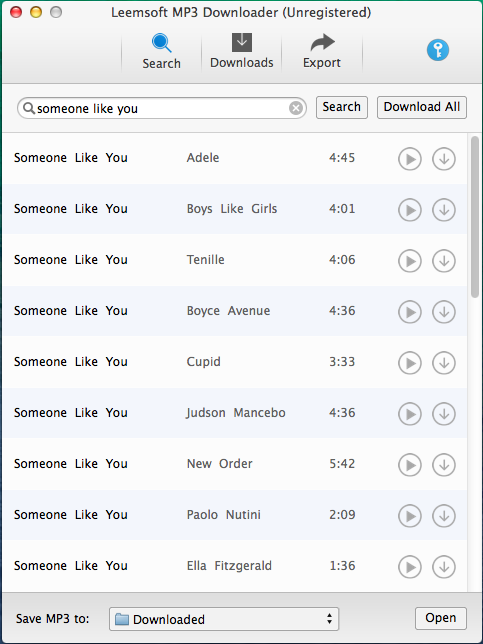This screenshot has height=644, width=483.
Task: Play the Cupid track
Action: pyautogui.click(x=409, y=363)
